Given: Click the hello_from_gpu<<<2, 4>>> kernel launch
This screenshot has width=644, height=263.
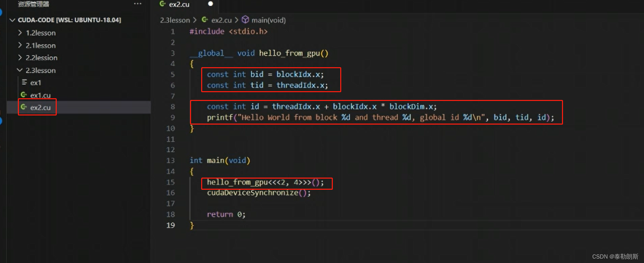Looking at the screenshot, I should point(265,182).
